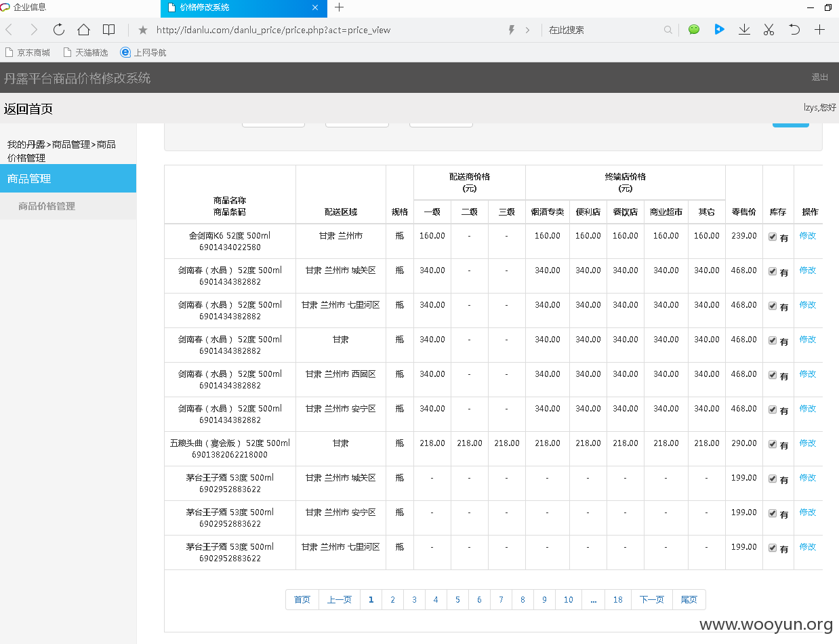Click the lightning speed mode icon
Image resolution: width=839 pixels, height=644 pixels.
pos(512,30)
